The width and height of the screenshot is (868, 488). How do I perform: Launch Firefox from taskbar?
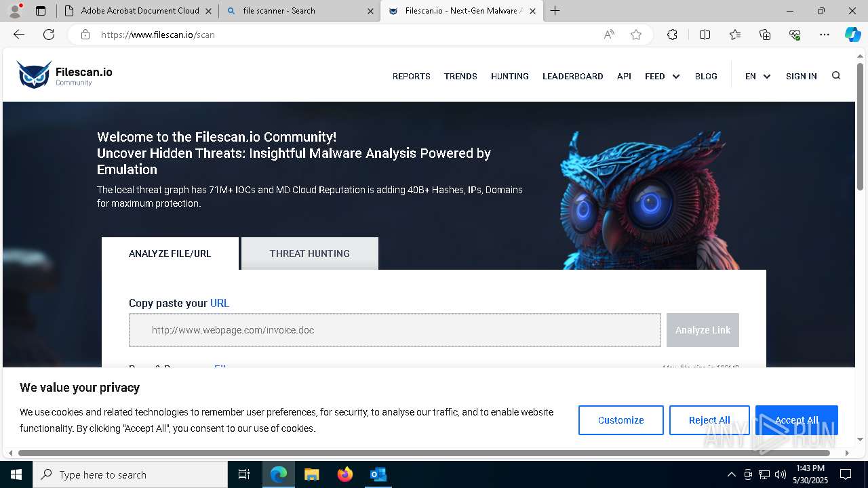(x=345, y=474)
